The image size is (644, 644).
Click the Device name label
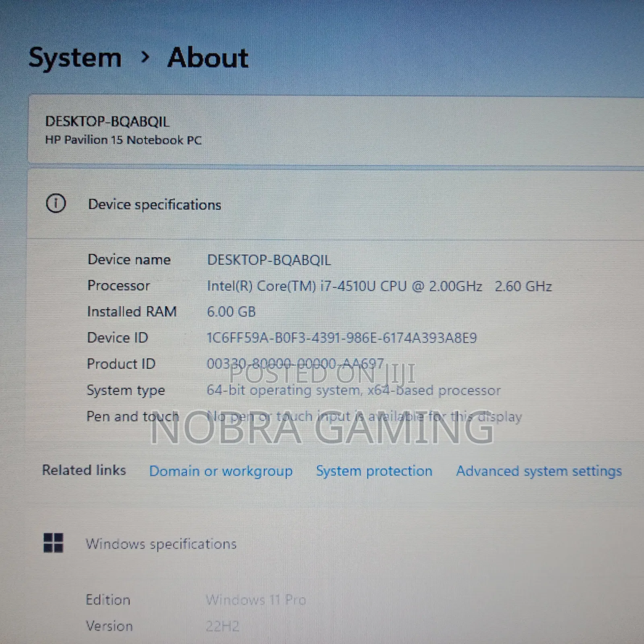129,260
